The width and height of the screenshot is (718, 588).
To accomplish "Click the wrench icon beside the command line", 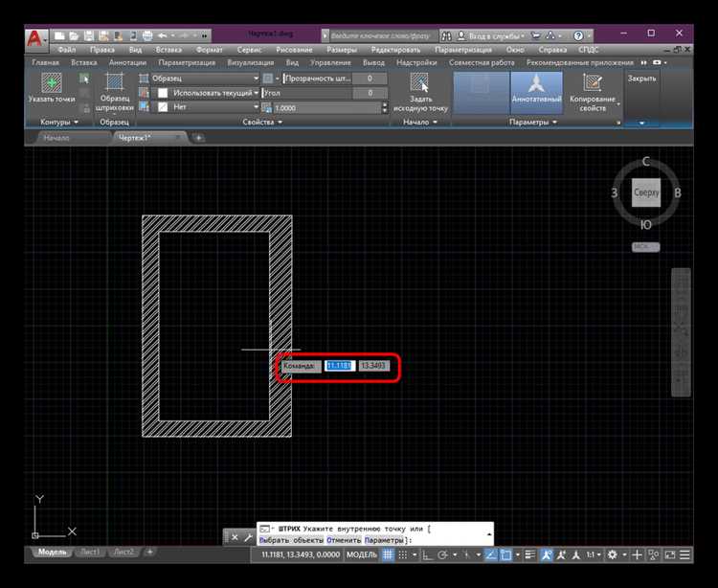I will point(248,537).
